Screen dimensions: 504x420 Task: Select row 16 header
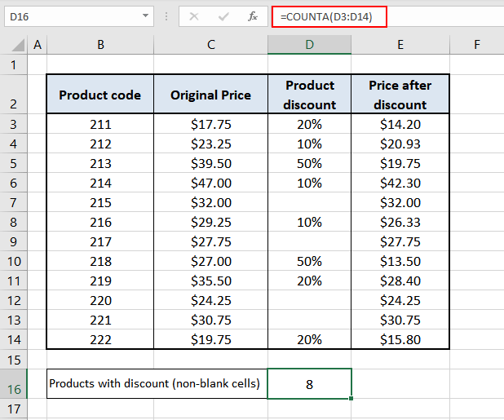click(14, 384)
